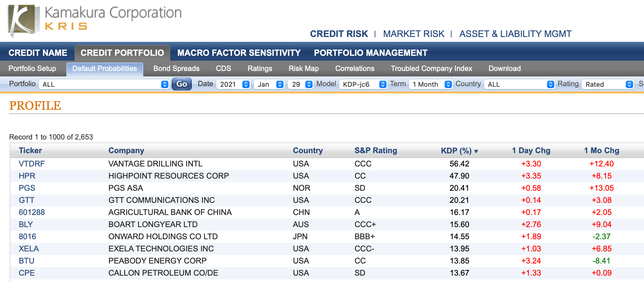The height and width of the screenshot is (282, 644).
Task: Click PEABODY ENERGY CORP company name
Action: coord(158,261)
